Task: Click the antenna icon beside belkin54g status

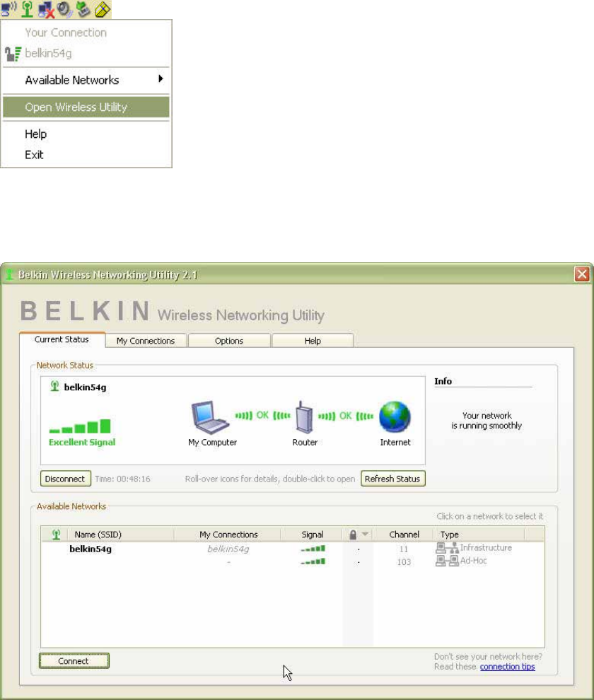Action: tap(54, 386)
